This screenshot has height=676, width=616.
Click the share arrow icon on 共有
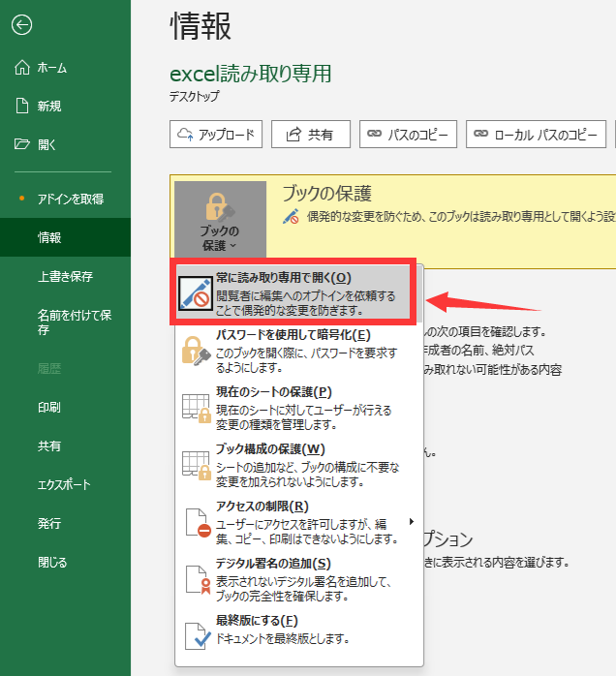point(293,135)
